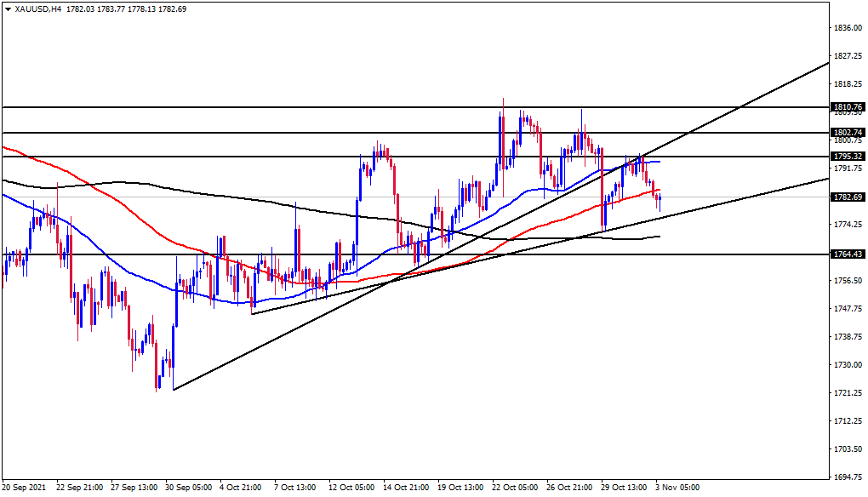Click the 1756.50 value on price axis
This screenshot has width=868, height=497.
point(848,281)
